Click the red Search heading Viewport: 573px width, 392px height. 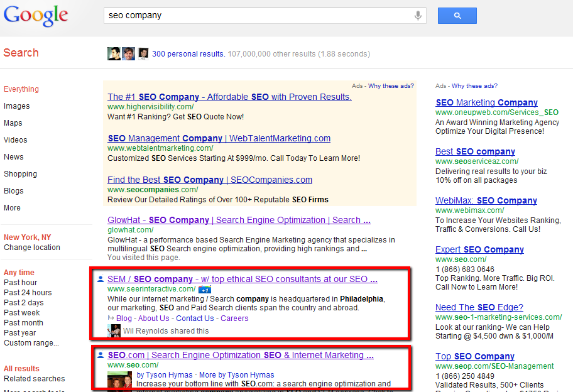coord(21,53)
